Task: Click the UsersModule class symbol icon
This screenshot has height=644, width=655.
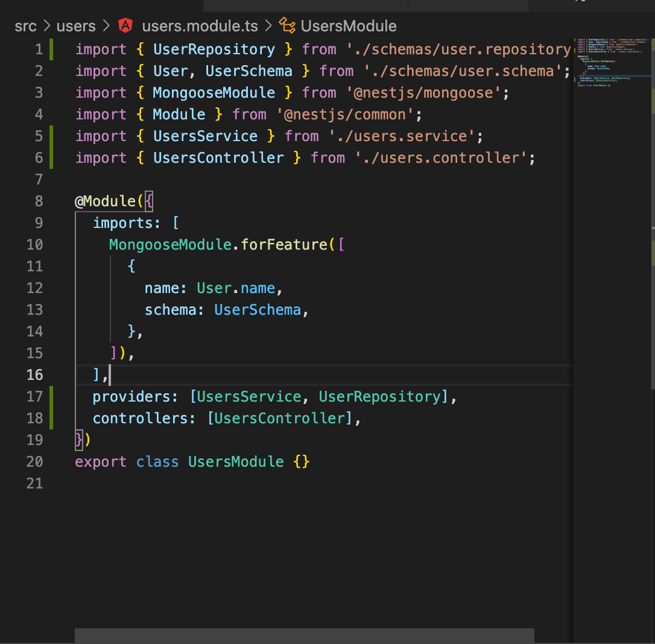Action: pos(288,26)
